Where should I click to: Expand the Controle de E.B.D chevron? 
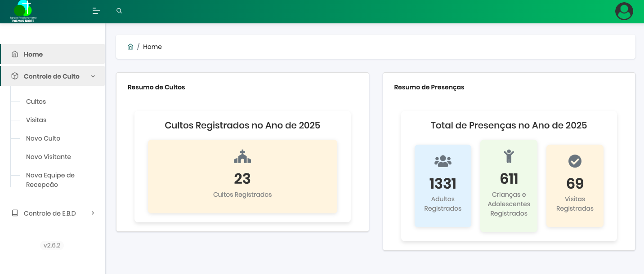pos(93,213)
